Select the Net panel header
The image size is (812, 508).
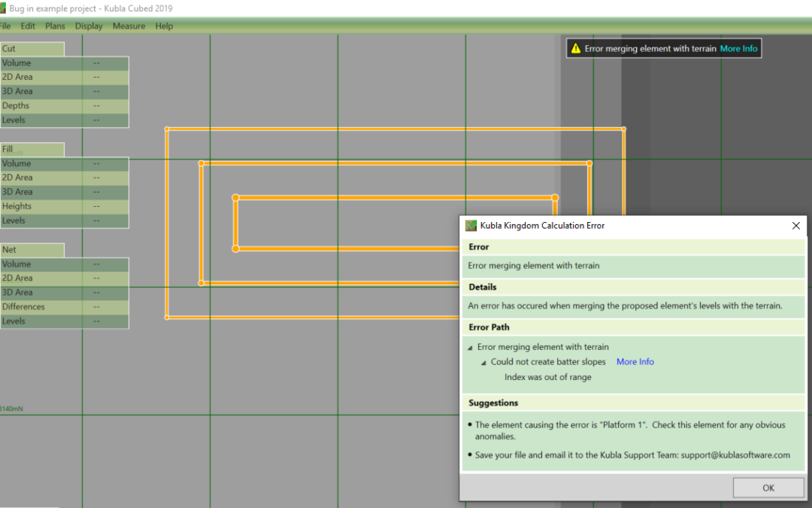[32, 250]
